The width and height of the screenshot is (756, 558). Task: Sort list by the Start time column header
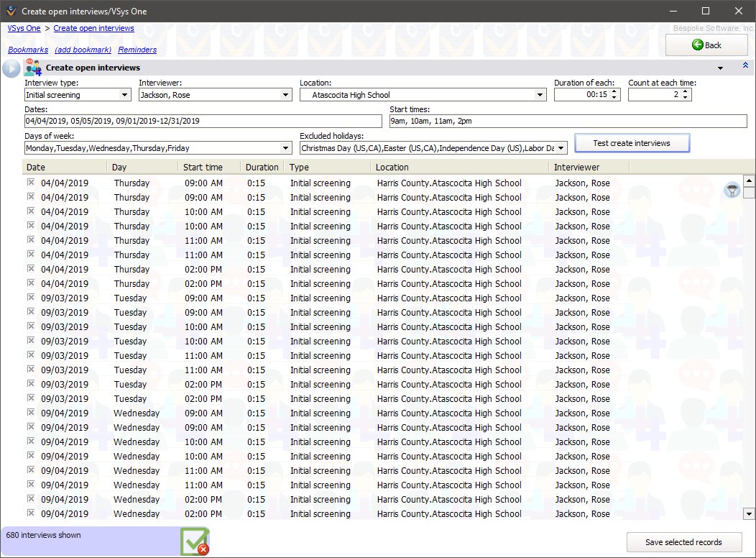[x=208, y=167]
